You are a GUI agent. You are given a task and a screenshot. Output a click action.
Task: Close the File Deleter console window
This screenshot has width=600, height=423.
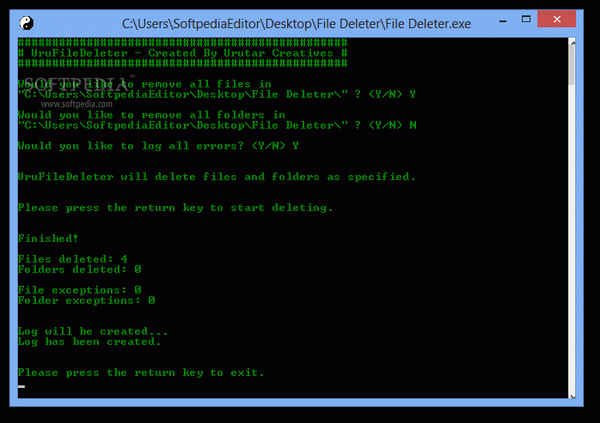click(x=556, y=19)
